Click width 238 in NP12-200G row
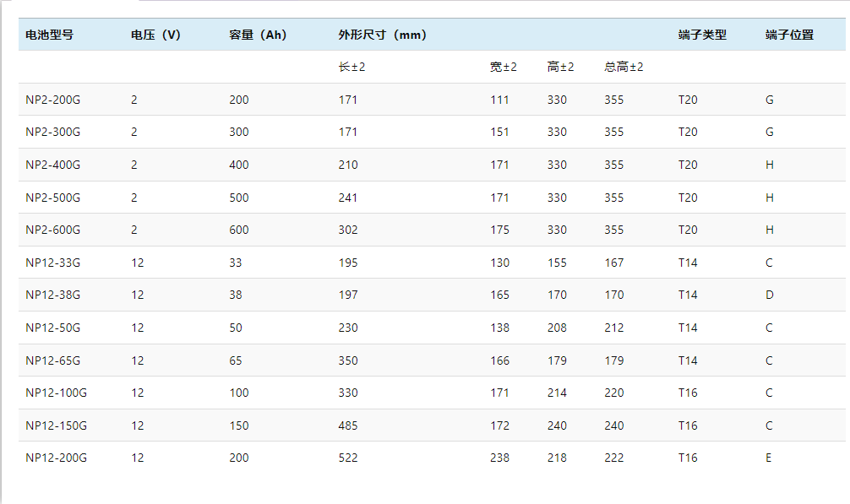Screen dimensions: 850x504 pyautogui.click(x=500, y=458)
